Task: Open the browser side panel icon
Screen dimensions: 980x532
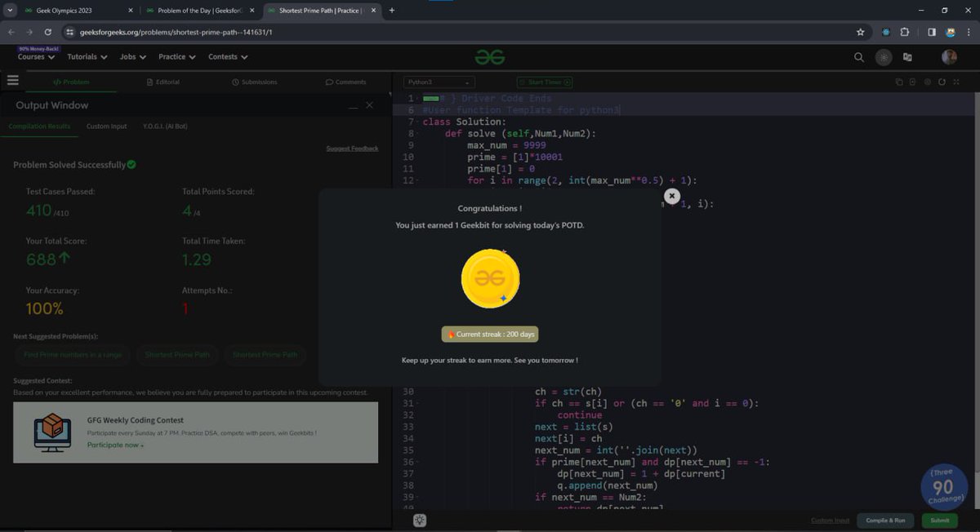Action: (931, 32)
